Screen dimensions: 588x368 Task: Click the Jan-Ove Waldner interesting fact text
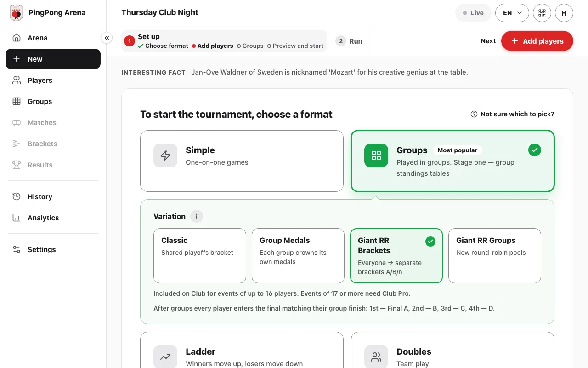tap(329, 72)
